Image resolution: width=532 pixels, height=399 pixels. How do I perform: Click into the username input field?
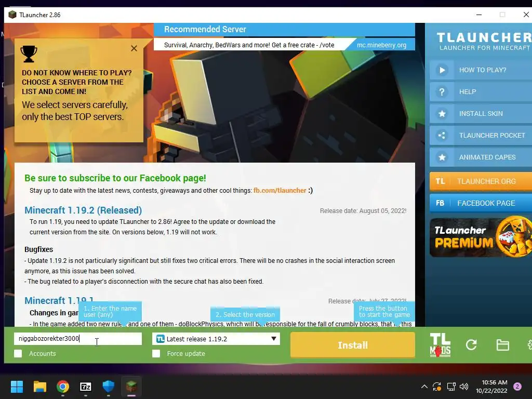78,339
